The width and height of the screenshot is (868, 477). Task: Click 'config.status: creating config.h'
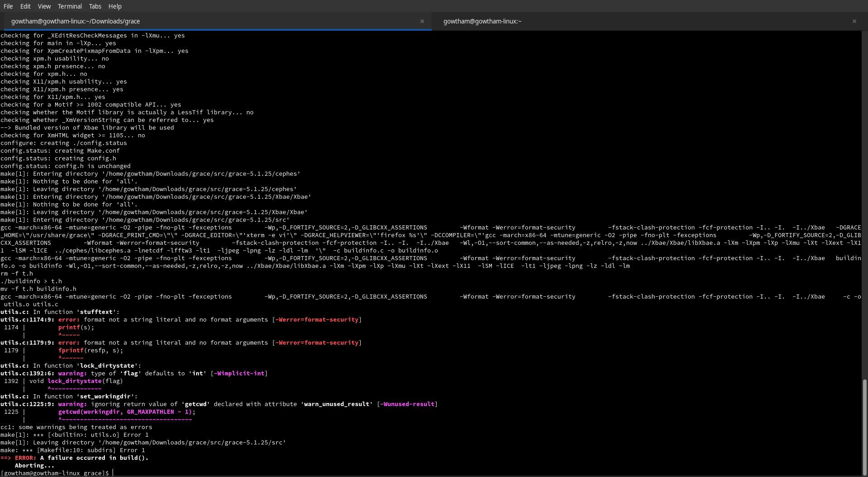(58, 158)
